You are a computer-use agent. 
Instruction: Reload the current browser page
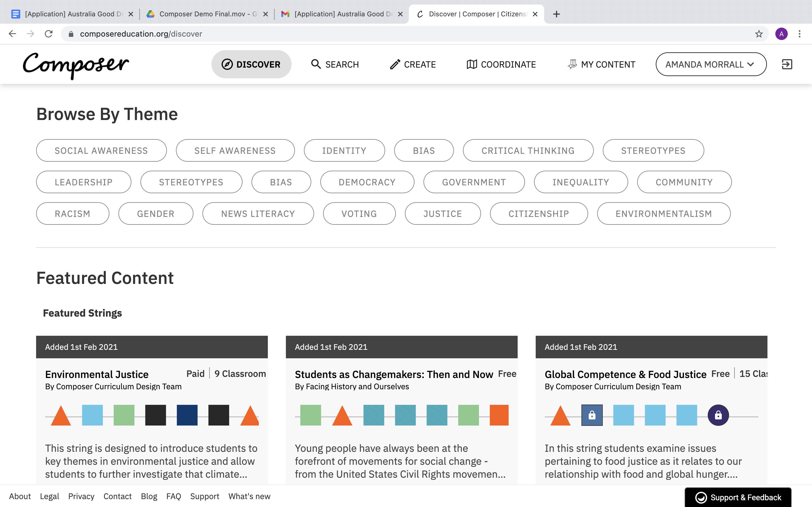tap(49, 34)
